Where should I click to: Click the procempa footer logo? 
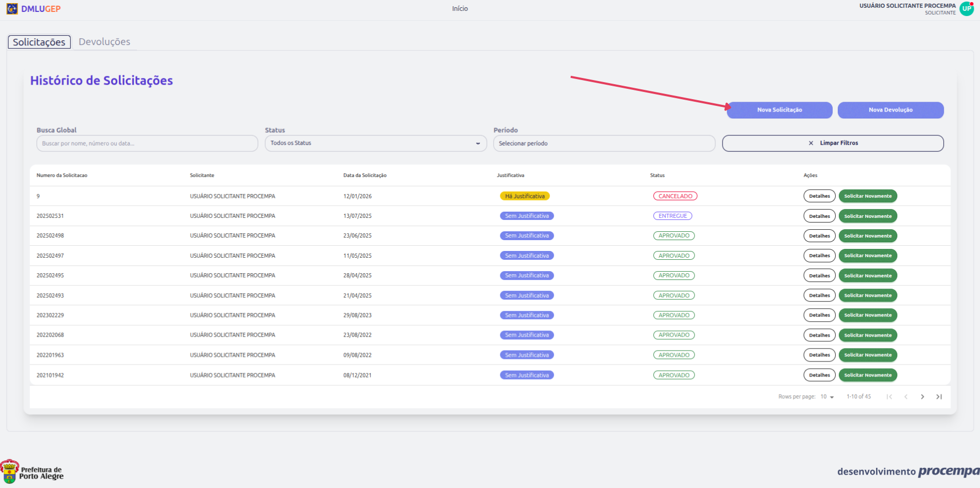948,471
